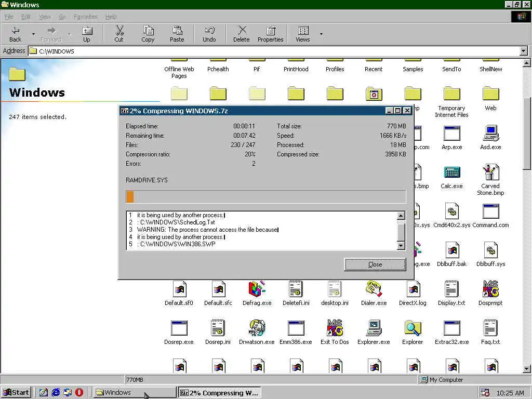Viewport: 532px width, 399px height.
Task: Click the C:\WINDOWS address field
Action: [274, 51]
